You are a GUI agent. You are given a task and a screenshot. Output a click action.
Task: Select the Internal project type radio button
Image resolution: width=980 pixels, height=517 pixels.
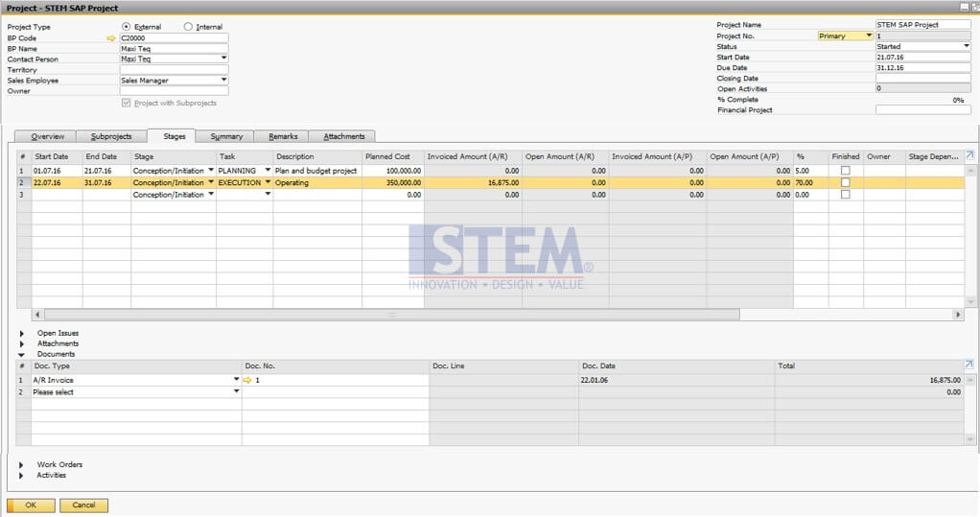(188, 27)
